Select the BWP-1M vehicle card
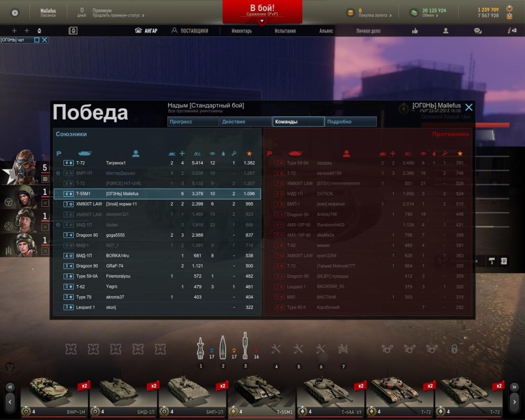Screen dimensions: 525x420 (54, 397)
